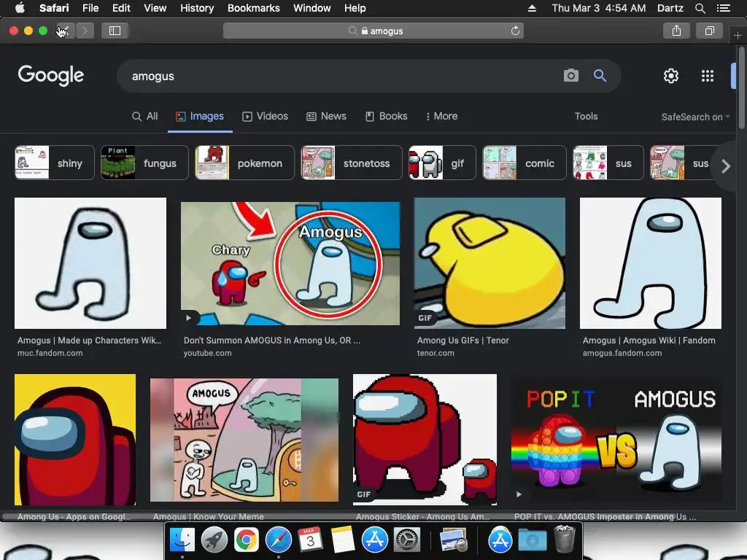Click the Dartz user name in menu bar
Viewport: 747px width, 560px height.
(670, 8)
